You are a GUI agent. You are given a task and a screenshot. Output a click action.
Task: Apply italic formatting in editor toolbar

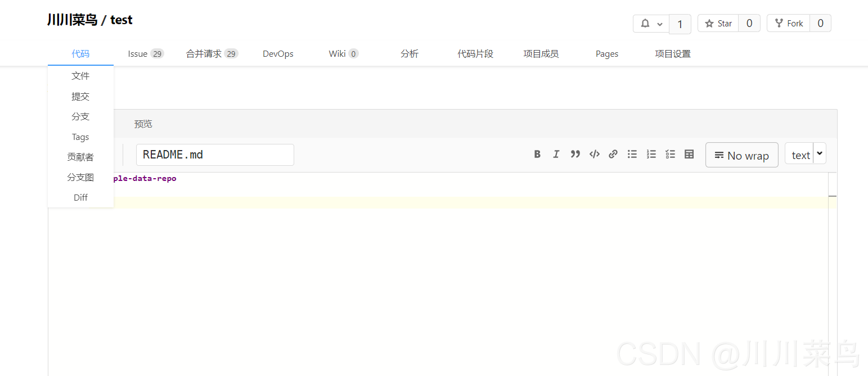coord(556,155)
